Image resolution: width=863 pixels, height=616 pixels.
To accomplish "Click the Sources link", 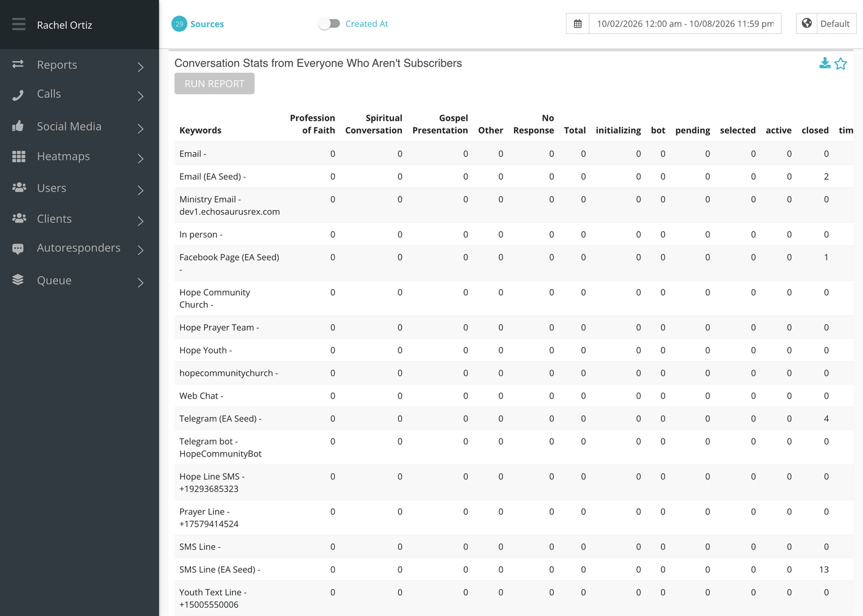I will click(x=207, y=24).
